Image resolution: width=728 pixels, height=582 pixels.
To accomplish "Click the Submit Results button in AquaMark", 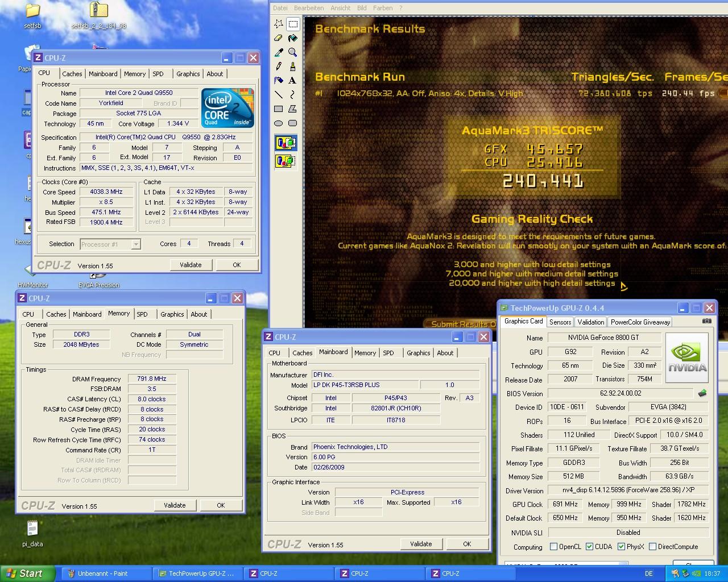I will [461, 324].
